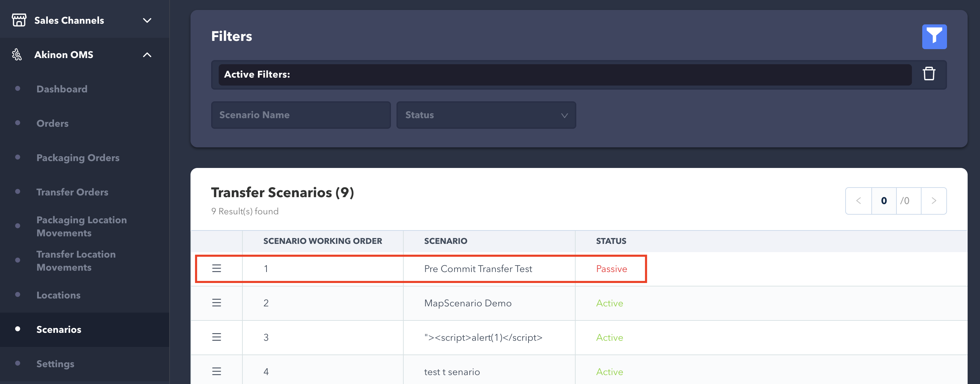Screen dimensions: 980x384
Task: Click MapScenario Demo scenario name
Action: pos(468,303)
